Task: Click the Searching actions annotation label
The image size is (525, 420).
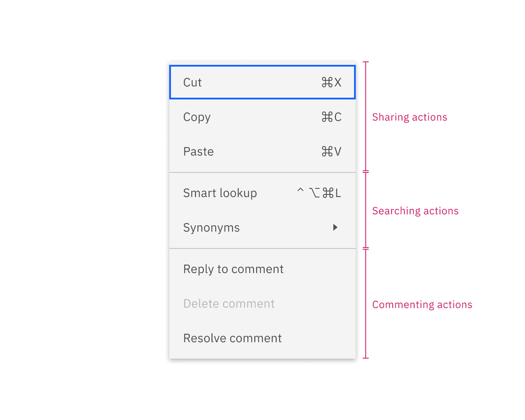Action: [x=415, y=211]
